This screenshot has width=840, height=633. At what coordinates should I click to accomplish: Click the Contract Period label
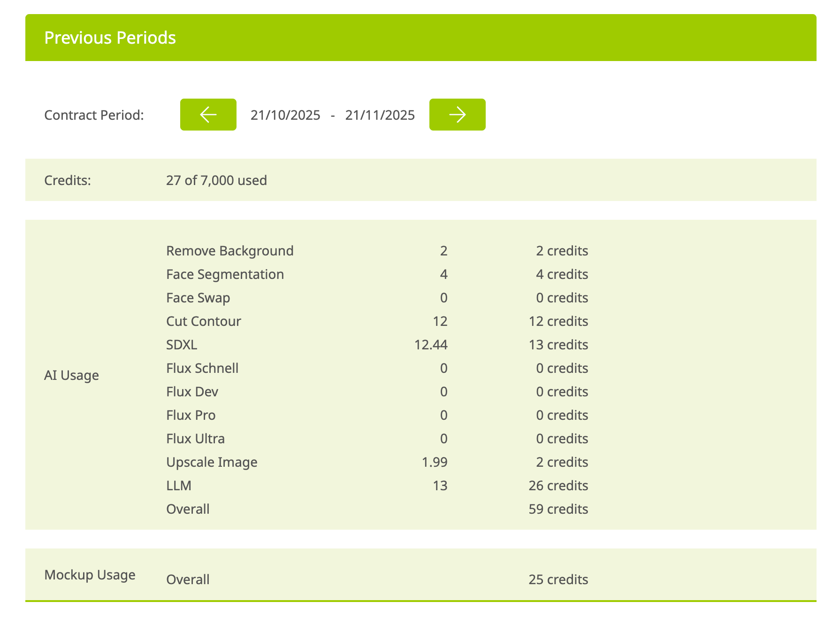tap(94, 115)
